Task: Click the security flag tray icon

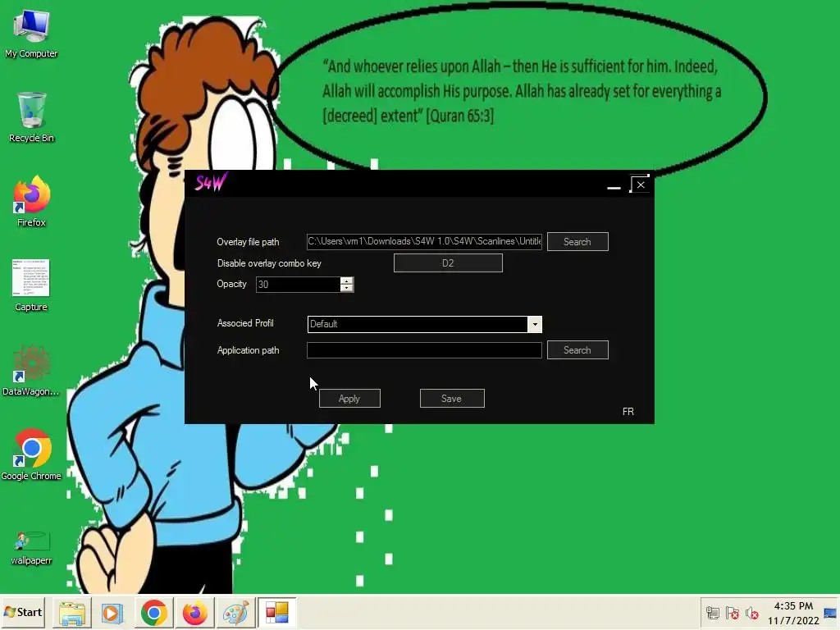Action: (733, 613)
